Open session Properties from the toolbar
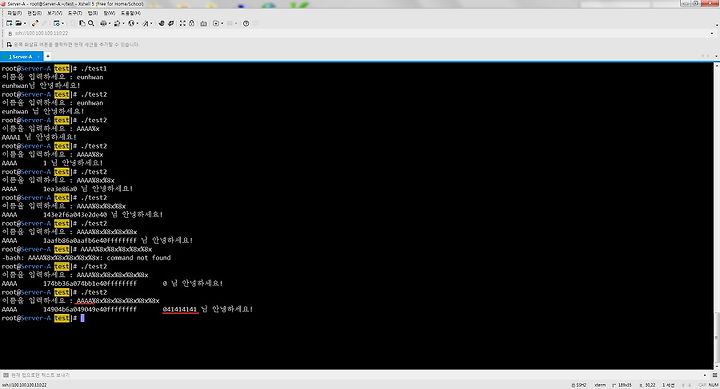This screenshot has width=720, height=389. pos(56,23)
